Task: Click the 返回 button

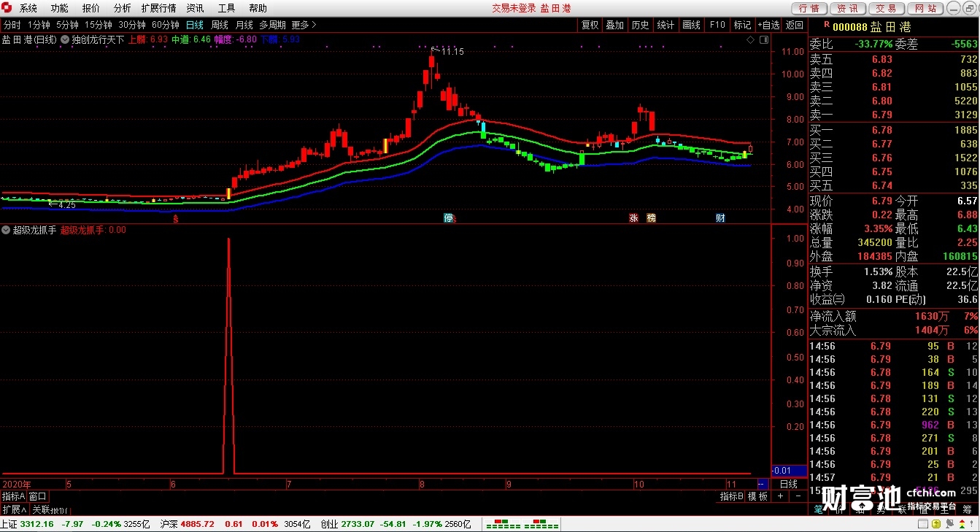Action: (794, 25)
